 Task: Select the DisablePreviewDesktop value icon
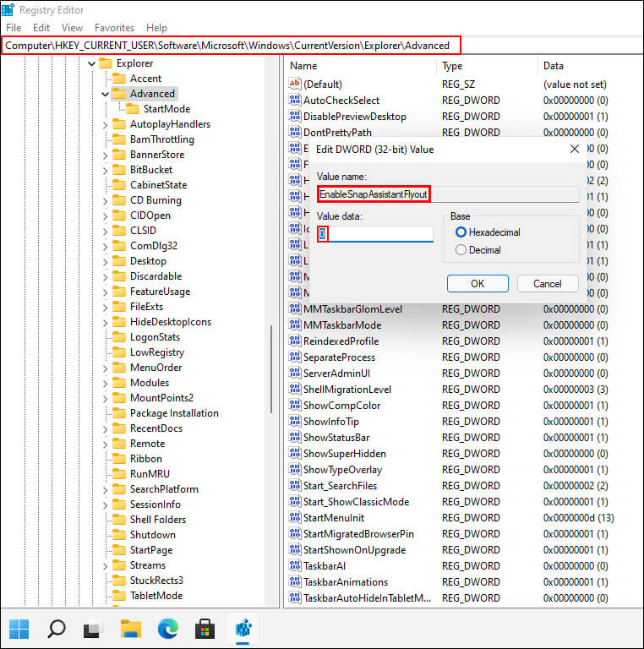295,117
